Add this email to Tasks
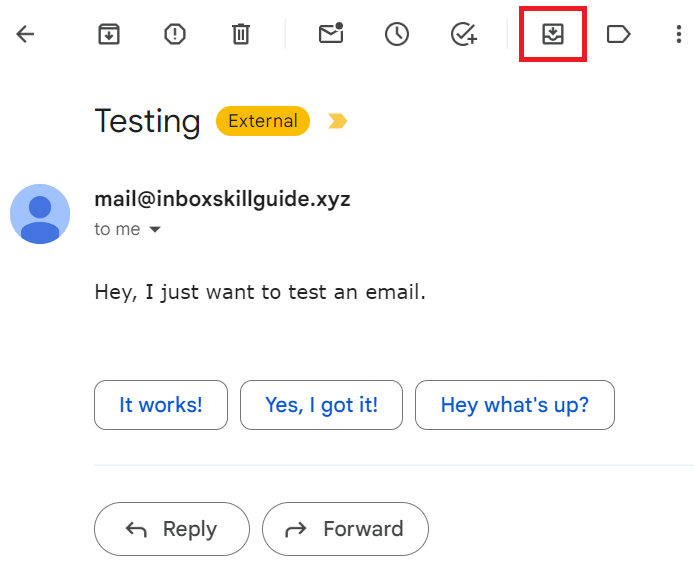 pyautogui.click(x=463, y=34)
